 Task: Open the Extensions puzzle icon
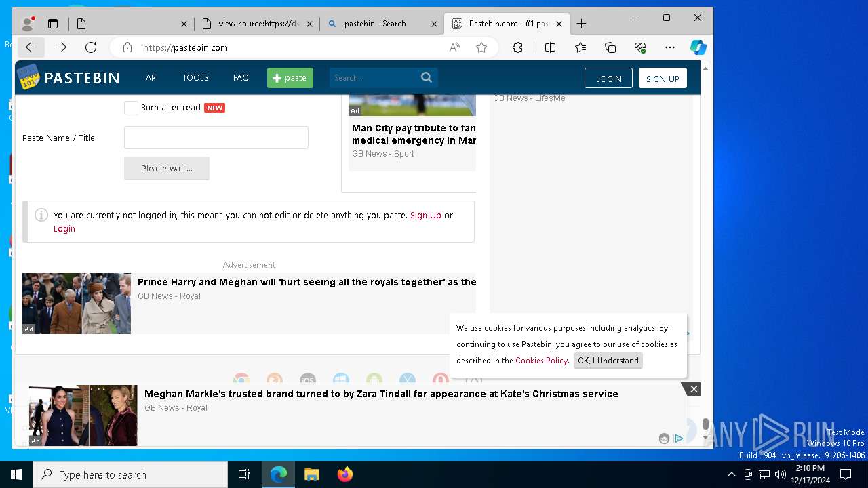pos(517,47)
